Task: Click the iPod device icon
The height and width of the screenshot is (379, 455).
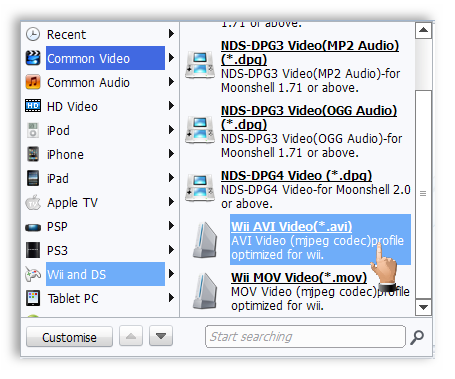Action: coord(33,130)
